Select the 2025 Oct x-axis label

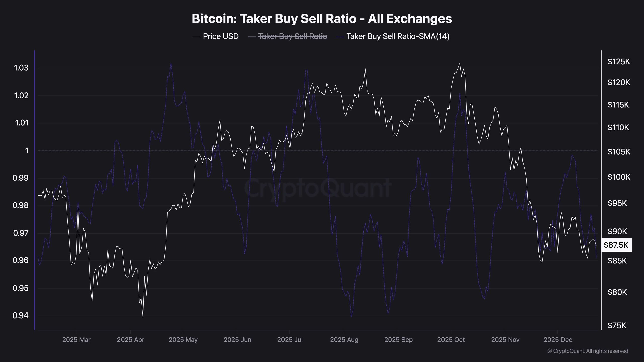(x=451, y=340)
